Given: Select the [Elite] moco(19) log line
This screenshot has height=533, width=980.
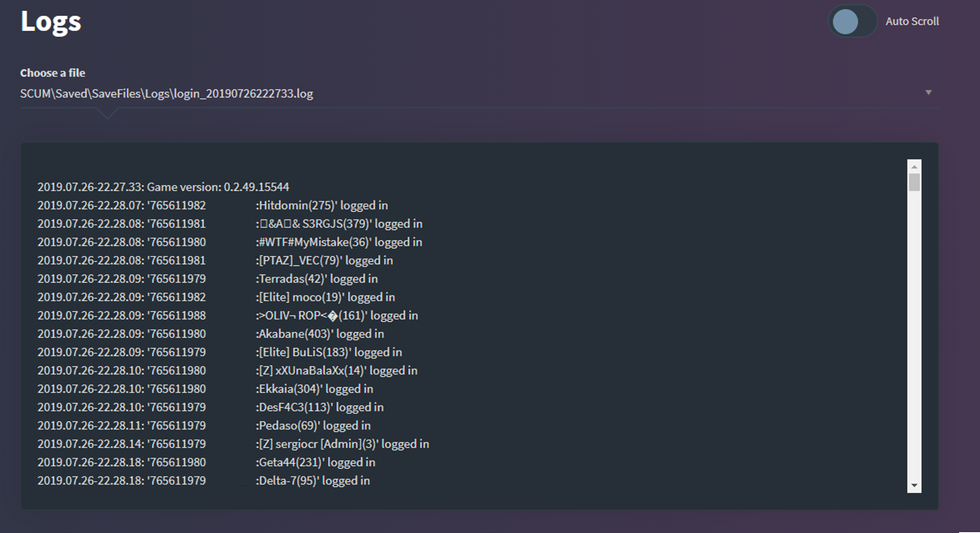Looking at the screenshot, I should 326,297.
